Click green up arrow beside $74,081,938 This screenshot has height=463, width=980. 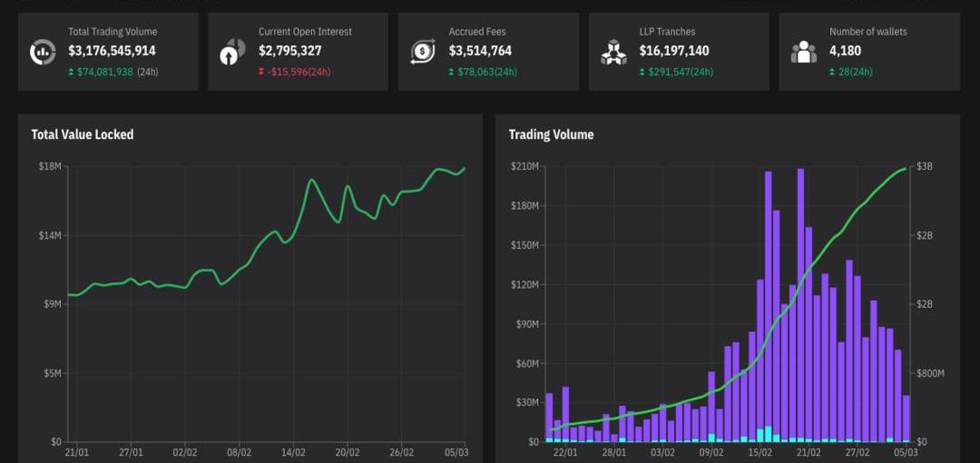pos(72,72)
